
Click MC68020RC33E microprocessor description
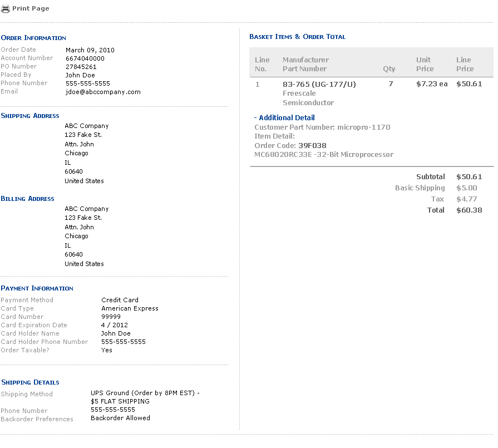coord(324,154)
